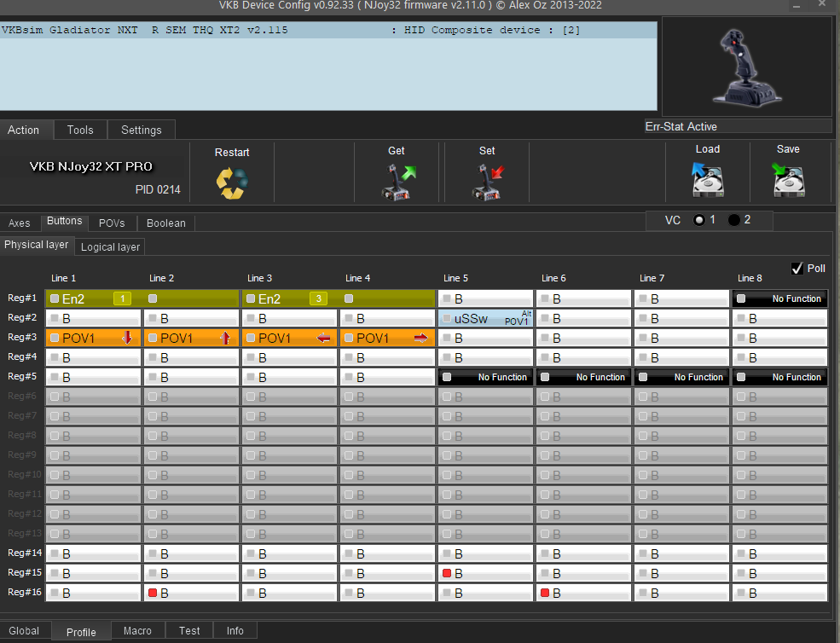The image size is (840, 643).
Task: Click the Reg#15 Line 1 B cell
Action: pos(93,573)
